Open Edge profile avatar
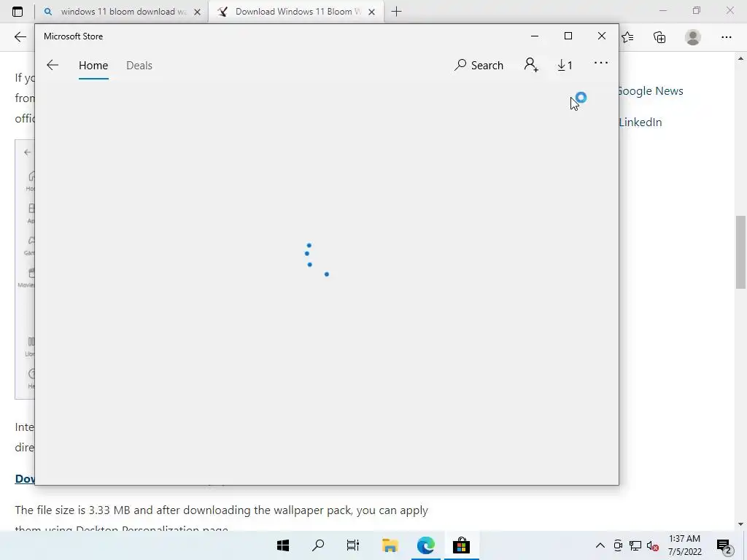The image size is (747, 560). coord(693,37)
